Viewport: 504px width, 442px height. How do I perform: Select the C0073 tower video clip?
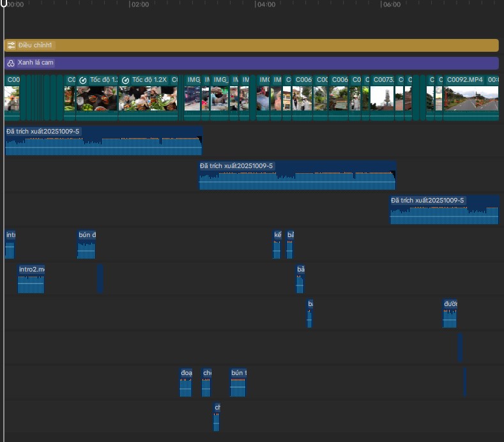click(x=383, y=98)
